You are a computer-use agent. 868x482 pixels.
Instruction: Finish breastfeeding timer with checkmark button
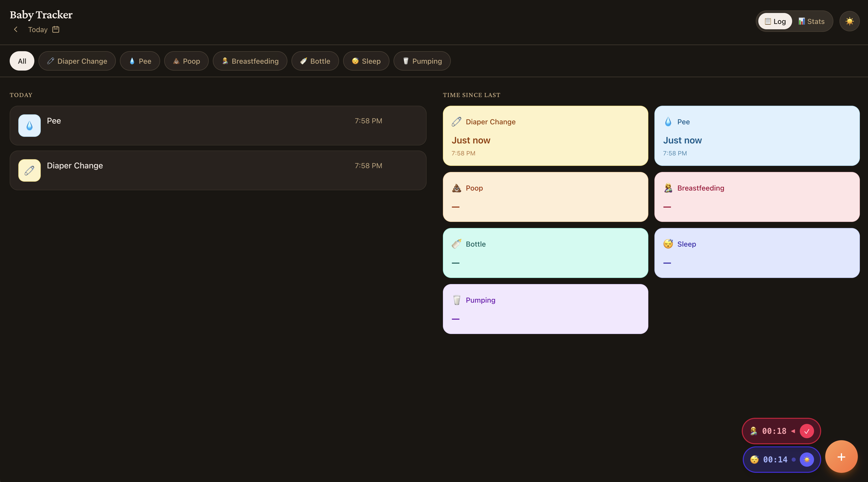[x=807, y=431]
